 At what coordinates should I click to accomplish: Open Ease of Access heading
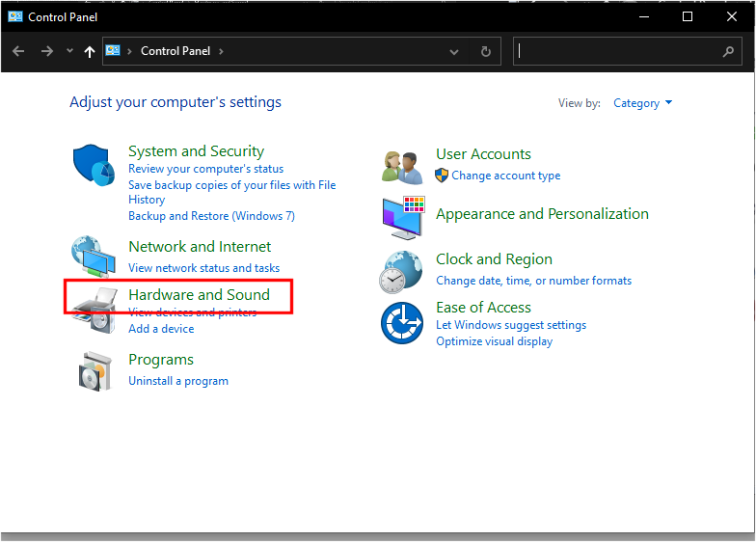484,308
